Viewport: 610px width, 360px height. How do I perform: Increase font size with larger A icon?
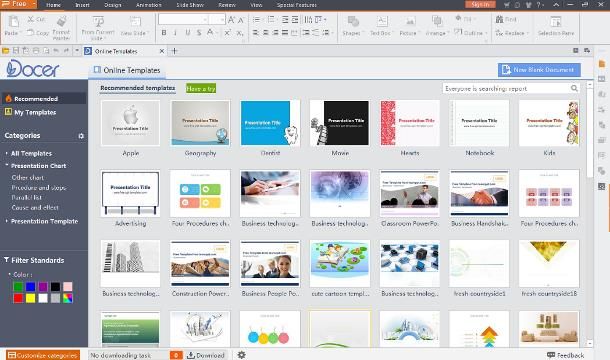[x=231, y=19]
